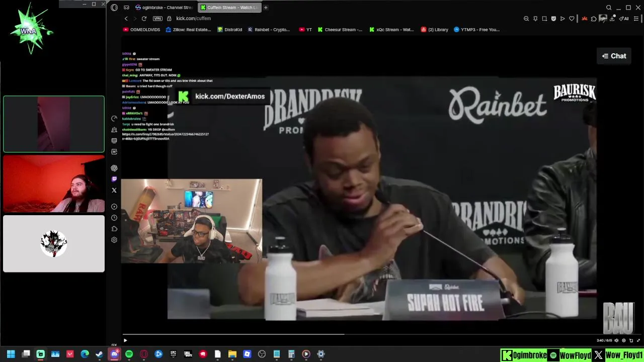Reload the kick.com page

[144, 19]
